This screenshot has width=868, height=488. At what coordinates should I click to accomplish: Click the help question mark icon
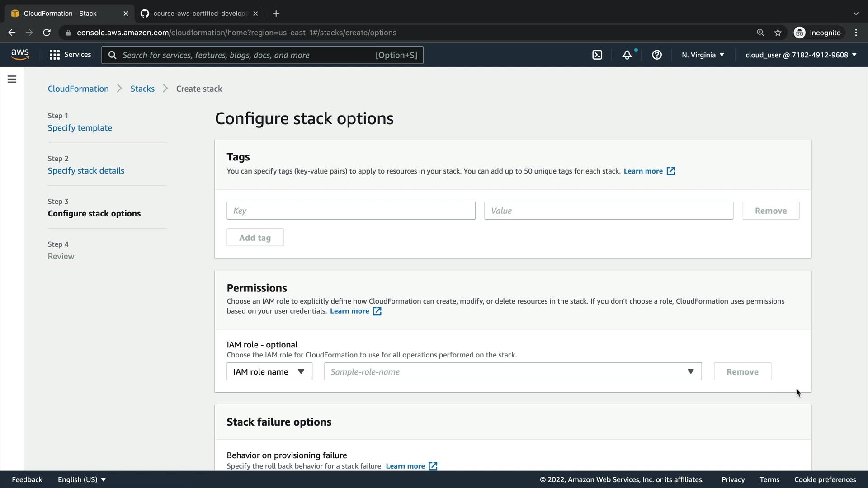point(657,55)
